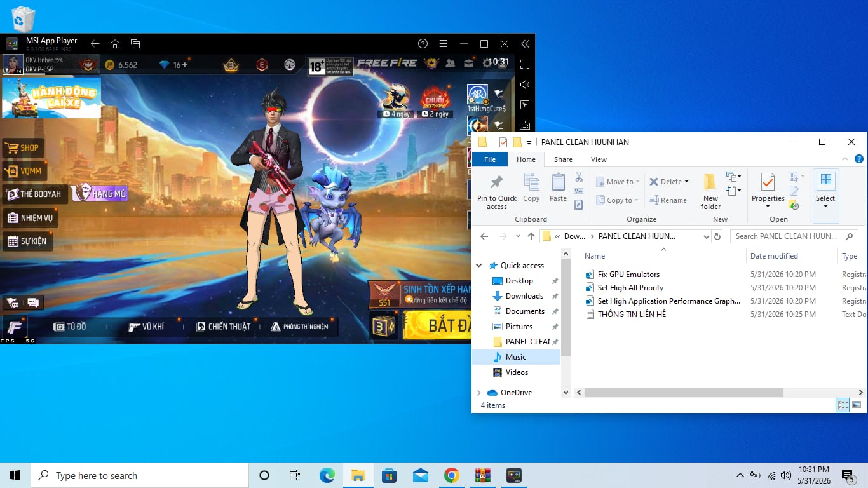The height and width of the screenshot is (488, 868).
Task: Click the MSI App Player back arrow
Action: (x=95, y=44)
